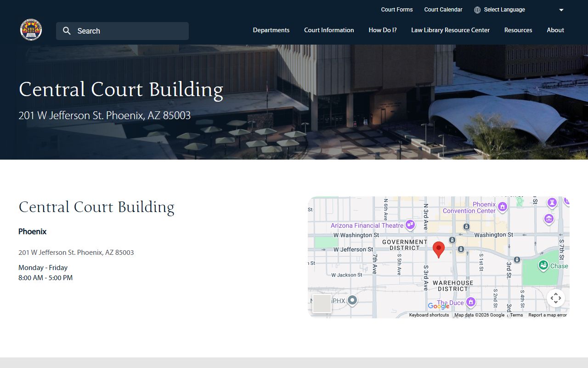Click the W Jackson St map label

[347, 275]
